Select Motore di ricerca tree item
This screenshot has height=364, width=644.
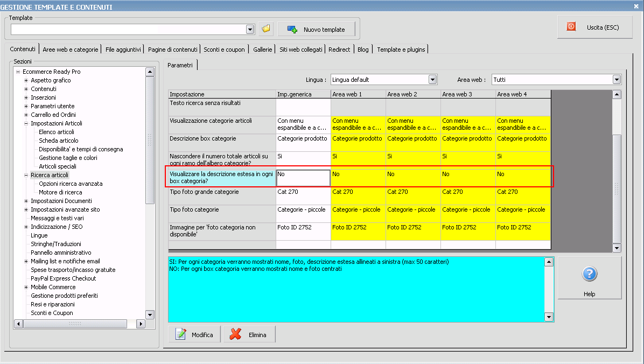coord(60,192)
